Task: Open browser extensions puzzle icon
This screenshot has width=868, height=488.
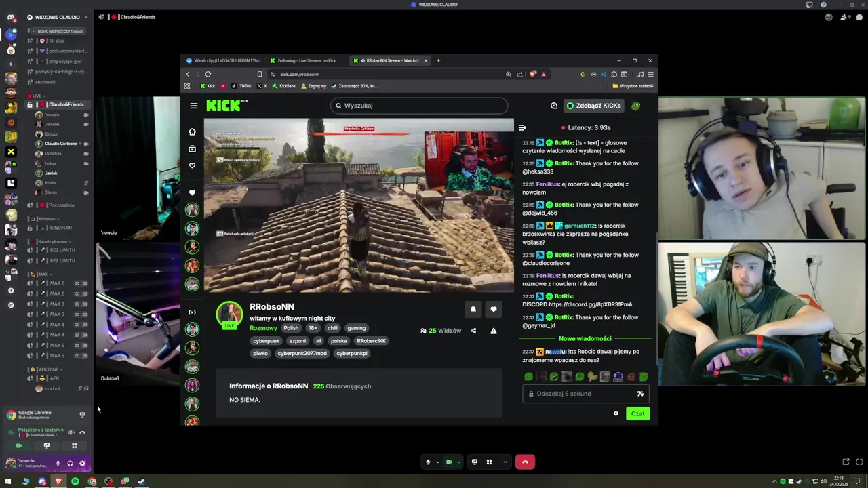Action: [614, 74]
